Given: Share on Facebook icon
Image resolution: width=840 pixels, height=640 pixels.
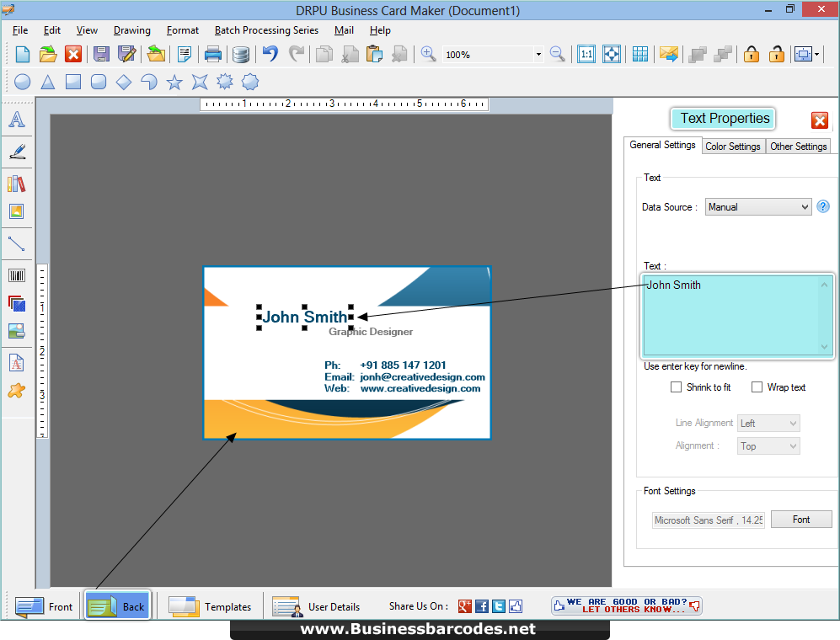Looking at the screenshot, I should (482, 605).
